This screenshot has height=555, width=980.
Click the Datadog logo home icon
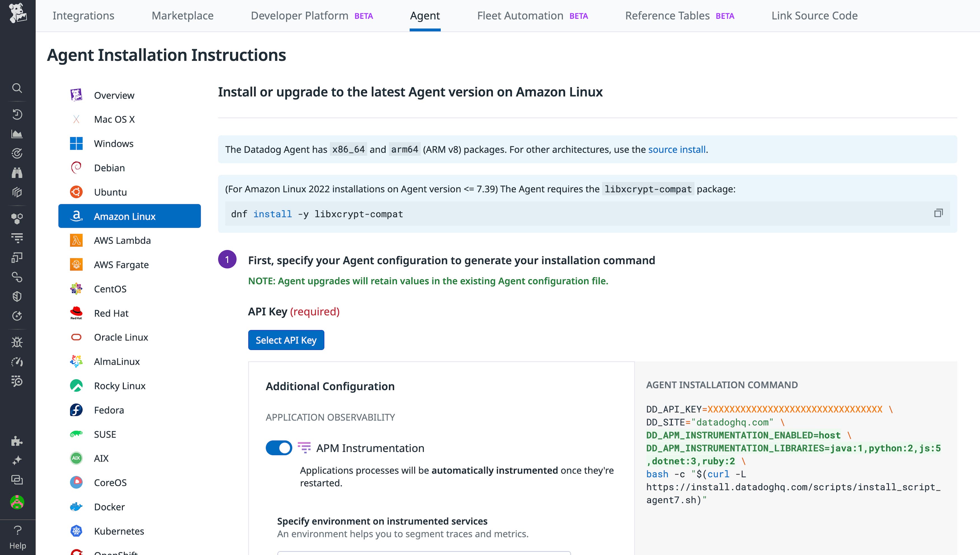pos(18,13)
